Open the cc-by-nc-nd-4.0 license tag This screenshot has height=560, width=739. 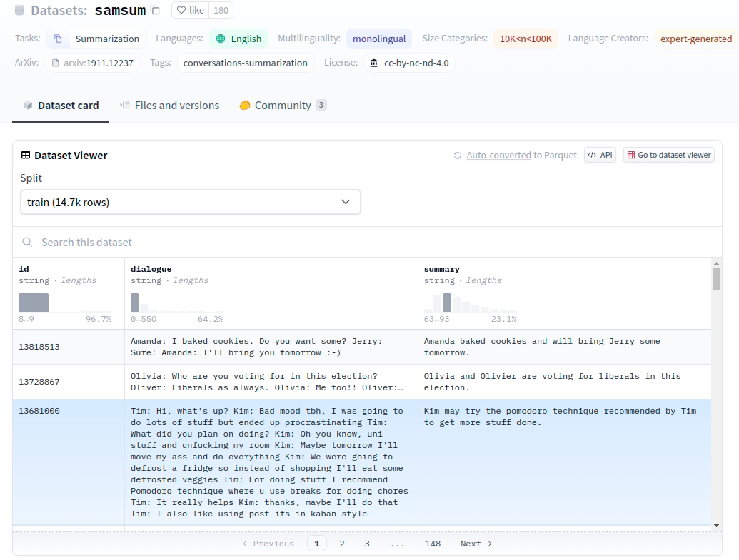coord(409,63)
